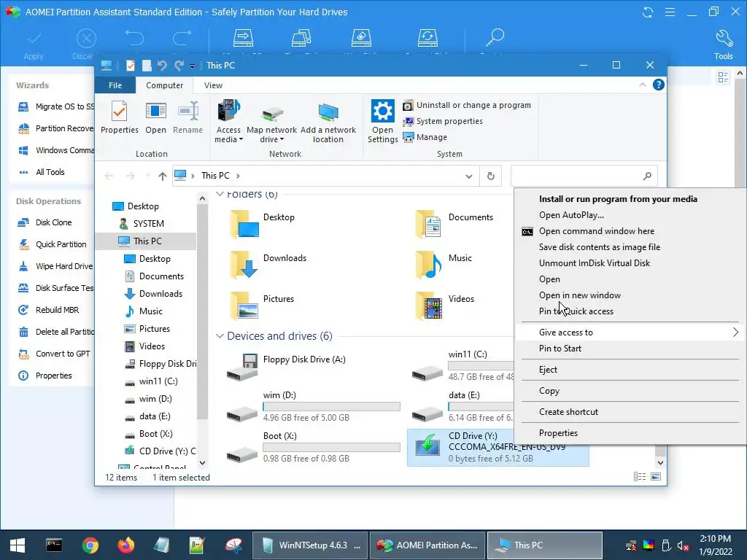
Task: Click the AOMEI menu hamburger icon
Action: coord(670,12)
